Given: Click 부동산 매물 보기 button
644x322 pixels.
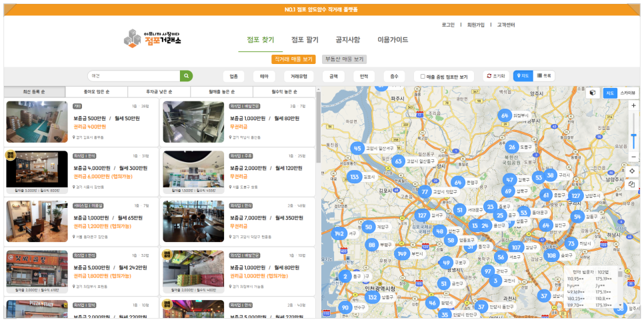Looking at the screenshot, I should click(x=344, y=59).
